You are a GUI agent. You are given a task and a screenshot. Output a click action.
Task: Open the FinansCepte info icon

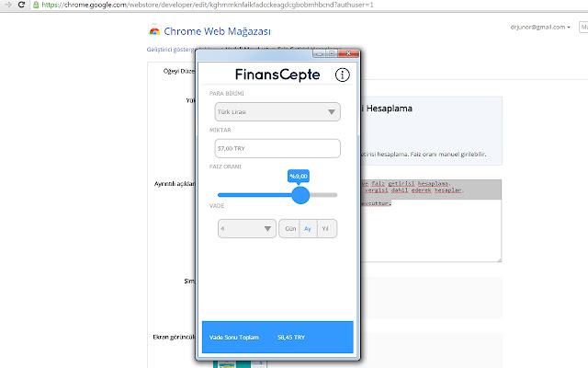point(342,75)
